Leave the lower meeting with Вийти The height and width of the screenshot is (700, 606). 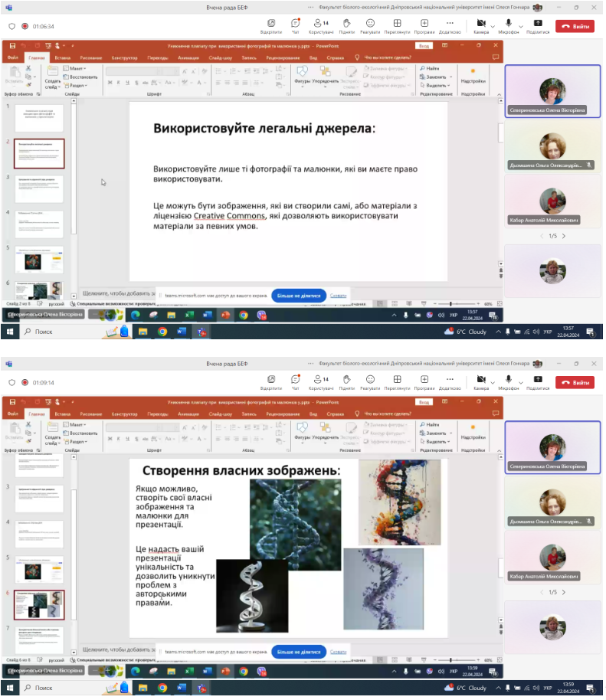click(575, 383)
